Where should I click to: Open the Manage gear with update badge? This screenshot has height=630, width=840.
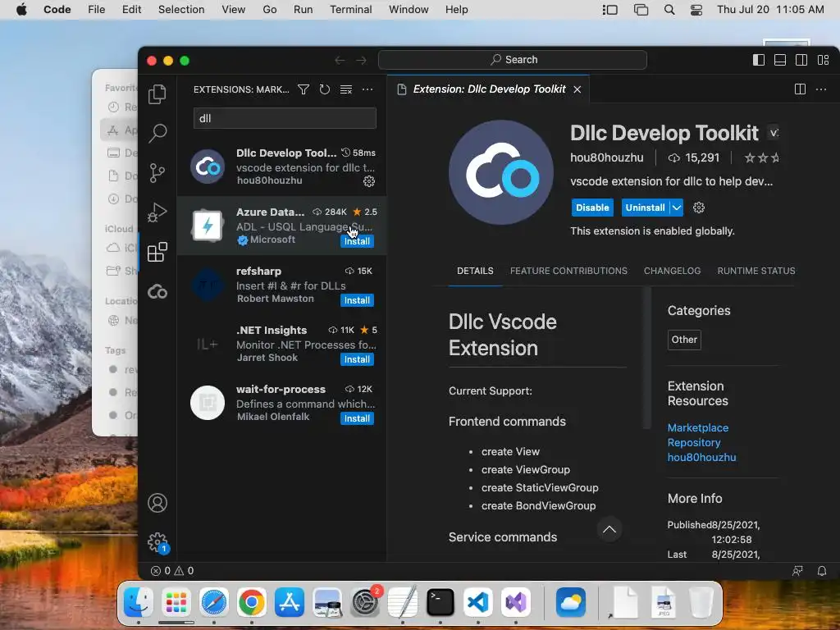pos(157,542)
